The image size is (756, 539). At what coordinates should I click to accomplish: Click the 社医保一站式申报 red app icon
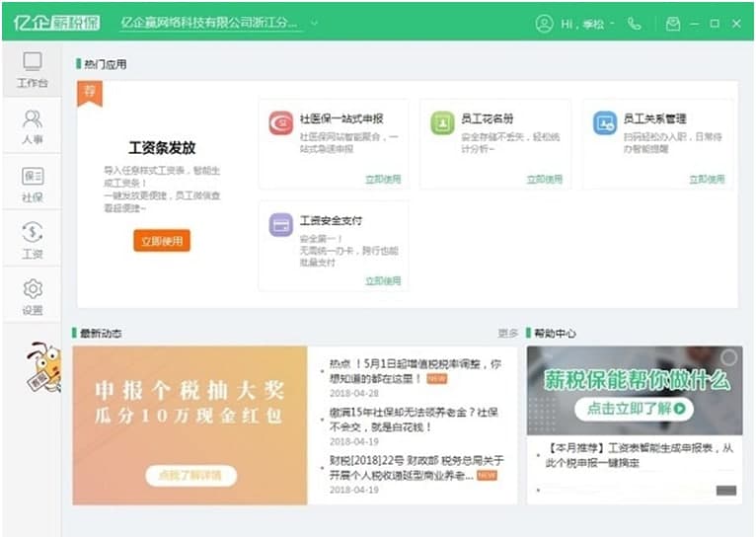coord(281,123)
